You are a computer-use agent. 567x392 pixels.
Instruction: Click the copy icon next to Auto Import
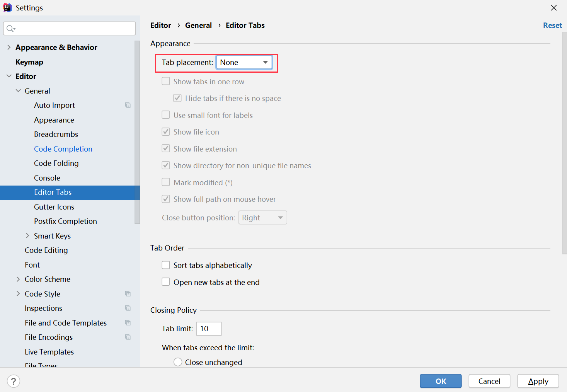128,105
